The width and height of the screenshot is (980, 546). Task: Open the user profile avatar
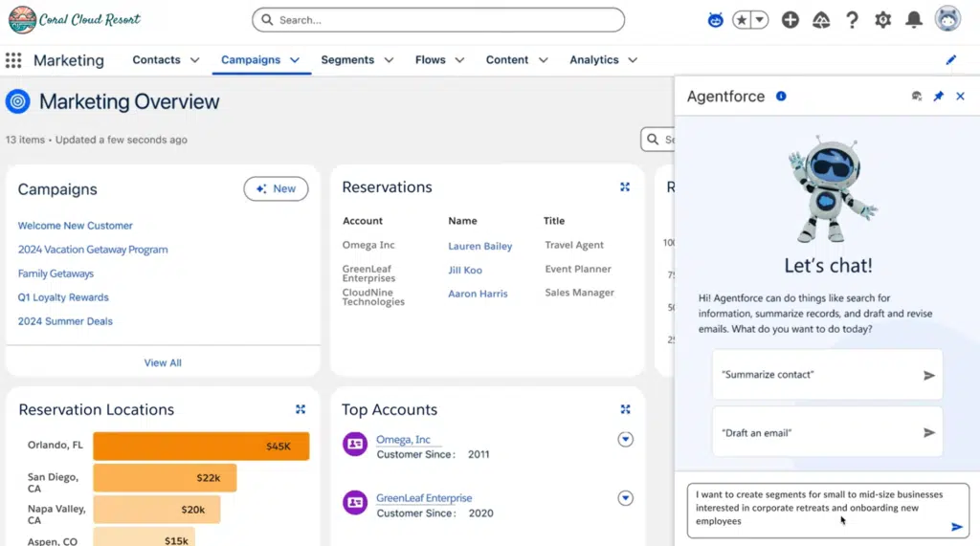click(947, 19)
